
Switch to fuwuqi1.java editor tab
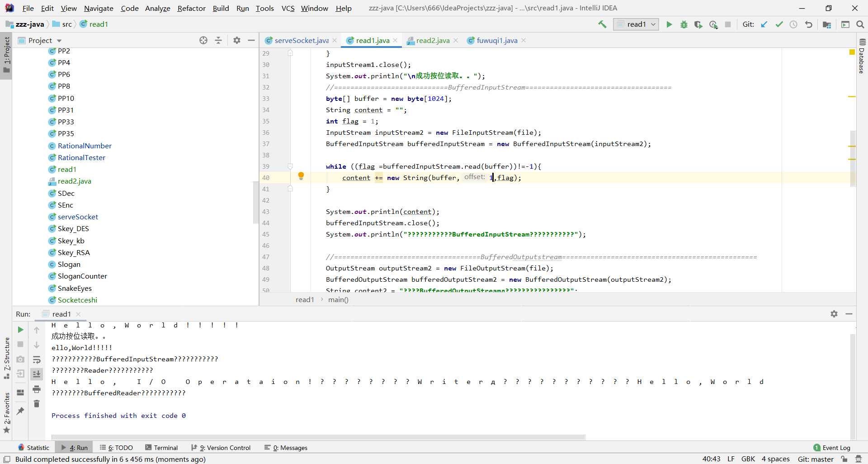click(x=497, y=40)
